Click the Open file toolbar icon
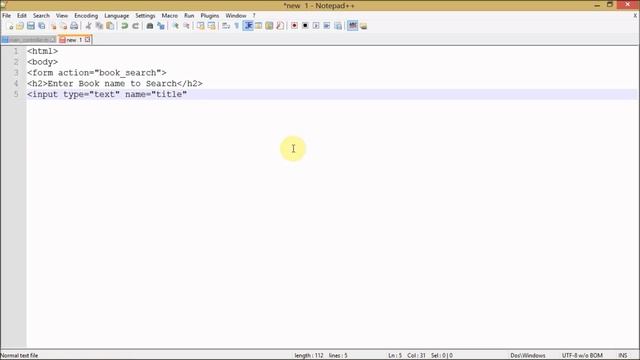The height and width of the screenshot is (360, 640). pyautogui.click(x=20, y=26)
